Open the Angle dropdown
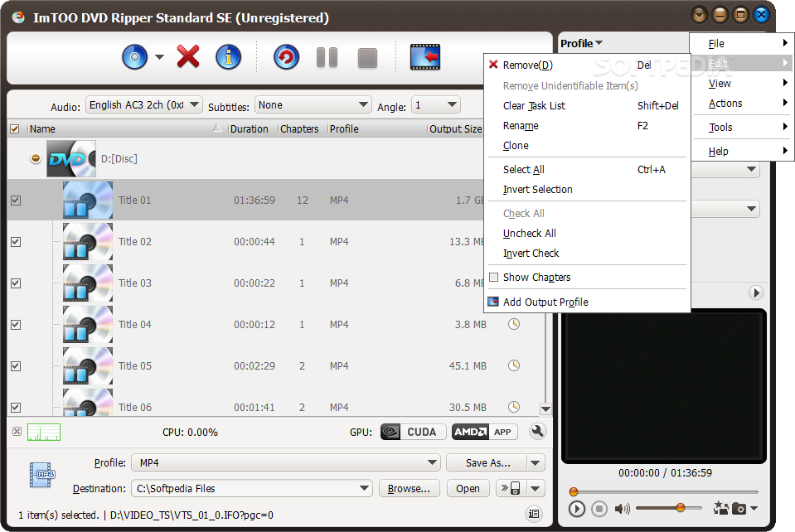 (435, 105)
